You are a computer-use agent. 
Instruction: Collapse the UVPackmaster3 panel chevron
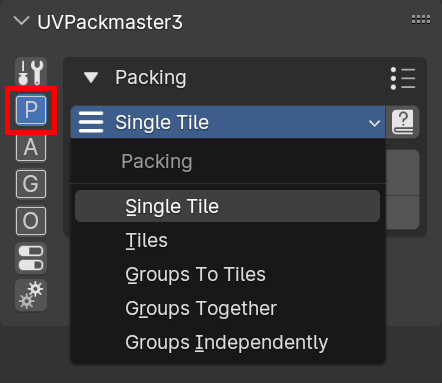click(x=22, y=21)
